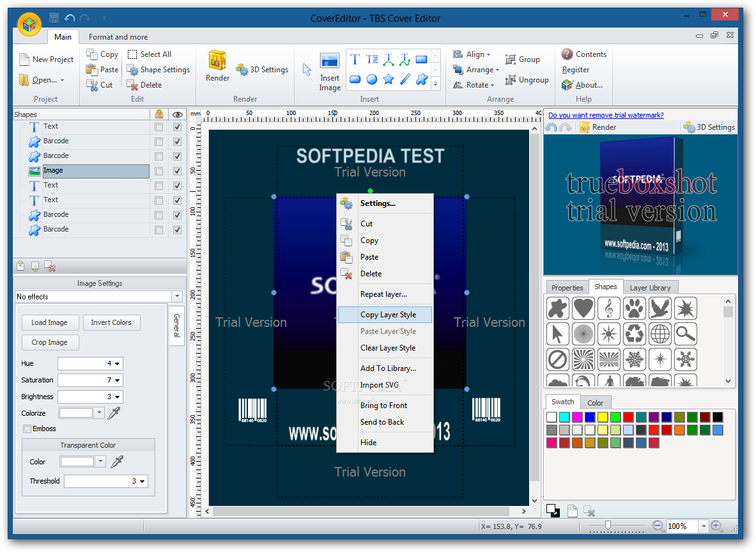Select the pointer selection tool in ribbon
The image size is (756, 552).
[307, 70]
